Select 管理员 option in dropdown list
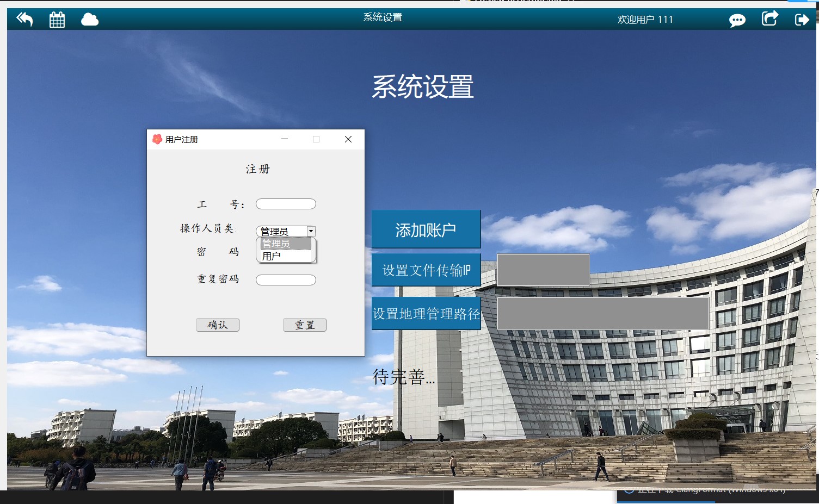This screenshot has height=504, width=819. tap(286, 244)
